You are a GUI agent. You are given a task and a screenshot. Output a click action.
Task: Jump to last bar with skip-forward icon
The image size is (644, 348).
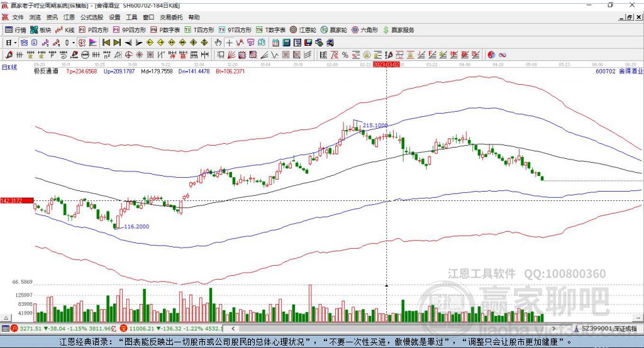[117, 43]
